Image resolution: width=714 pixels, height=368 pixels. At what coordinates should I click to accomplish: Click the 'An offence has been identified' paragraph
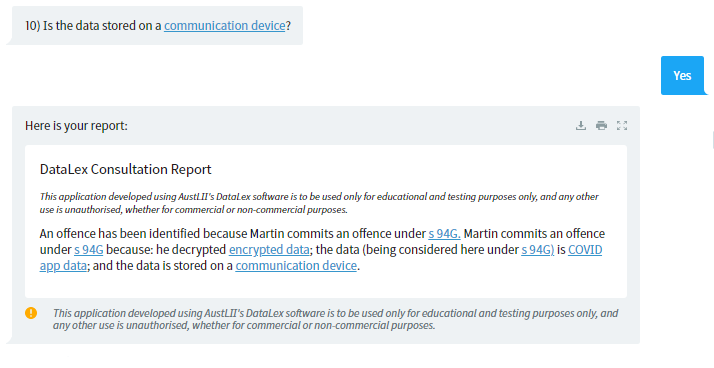(x=322, y=250)
